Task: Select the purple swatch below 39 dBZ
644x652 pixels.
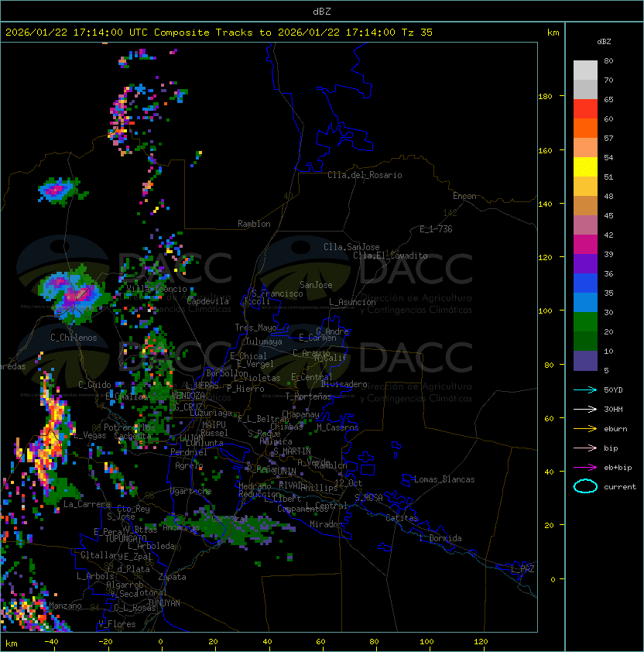Action: pyautogui.click(x=585, y=263)
